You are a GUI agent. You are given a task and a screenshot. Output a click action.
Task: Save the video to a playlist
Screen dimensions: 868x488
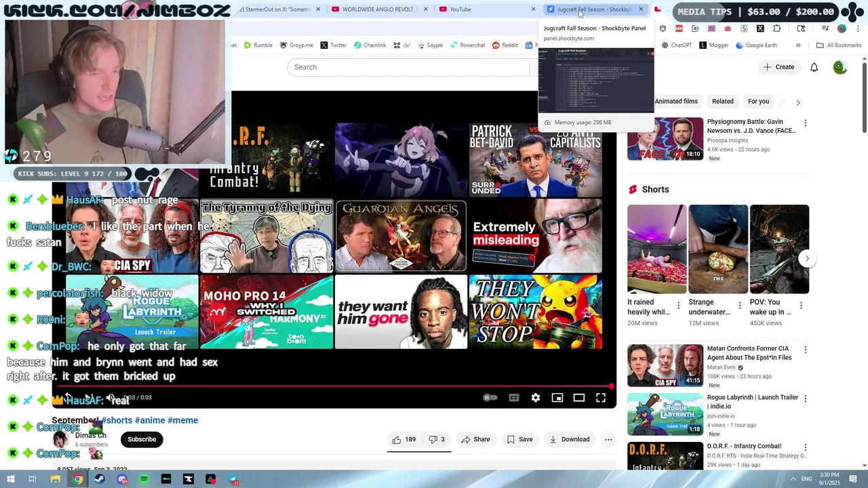point(519,439)
